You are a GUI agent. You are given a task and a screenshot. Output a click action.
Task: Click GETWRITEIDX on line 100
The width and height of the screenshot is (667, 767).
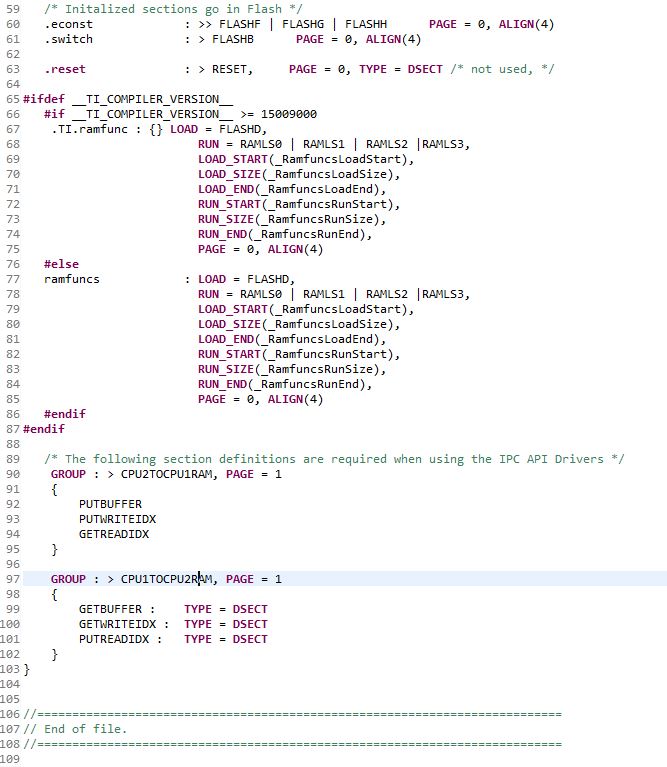coord(117,624)
